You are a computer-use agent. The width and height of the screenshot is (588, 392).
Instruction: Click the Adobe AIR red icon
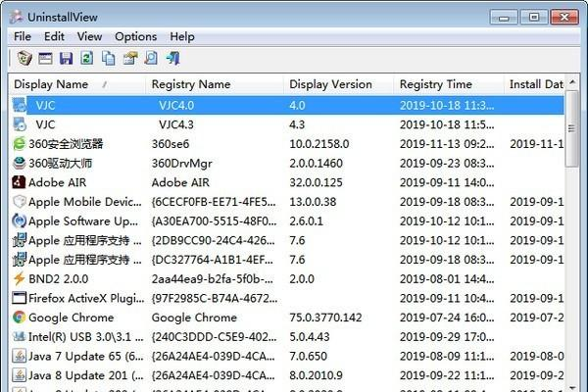click(x=20, y=182)
